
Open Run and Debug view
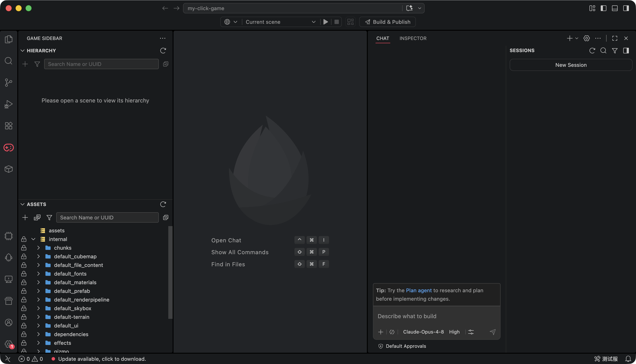click(x=8, y=104)
